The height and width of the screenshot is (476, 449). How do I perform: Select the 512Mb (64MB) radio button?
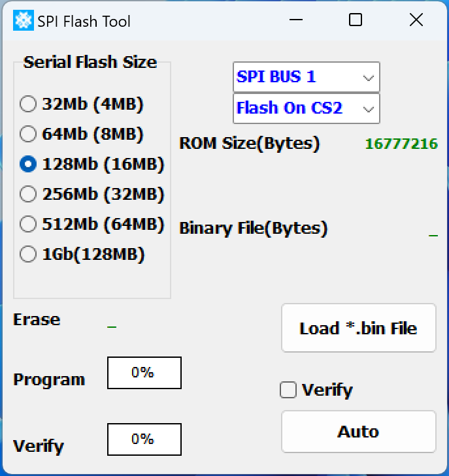pos(28,225)
